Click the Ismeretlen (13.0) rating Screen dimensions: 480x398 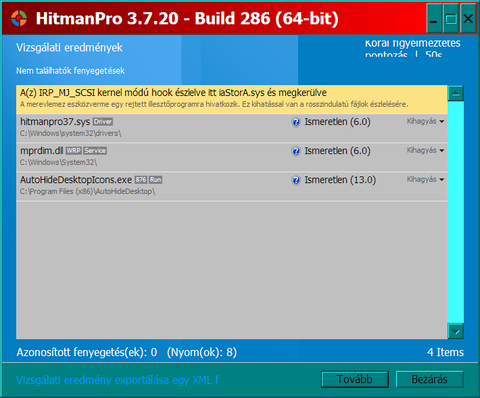coord(340,180)
